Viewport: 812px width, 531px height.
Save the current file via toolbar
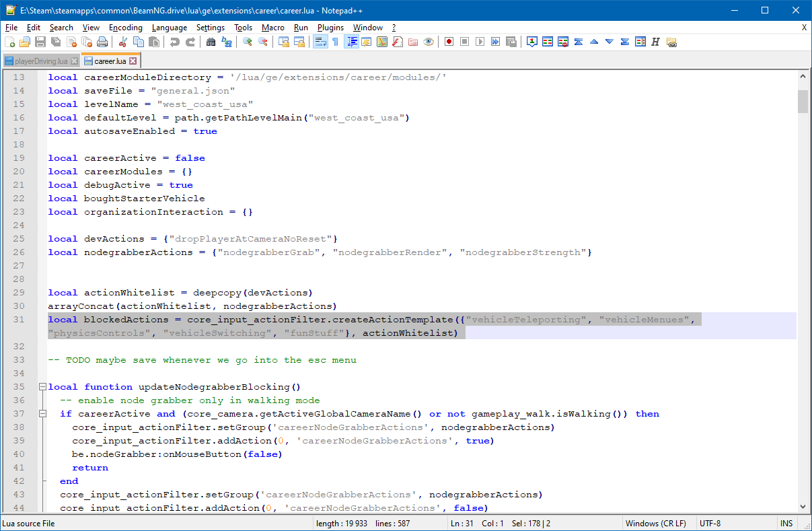[x=40, y=42]
